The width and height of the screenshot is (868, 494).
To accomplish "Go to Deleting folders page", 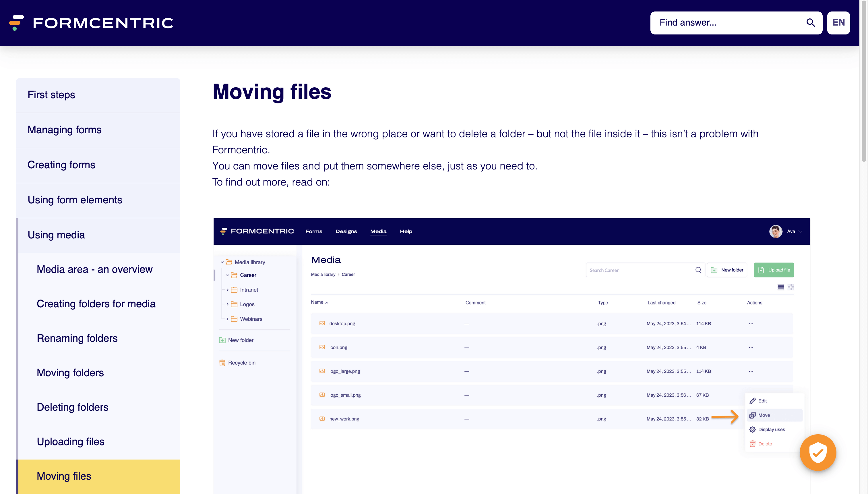I will coord(73,407).
